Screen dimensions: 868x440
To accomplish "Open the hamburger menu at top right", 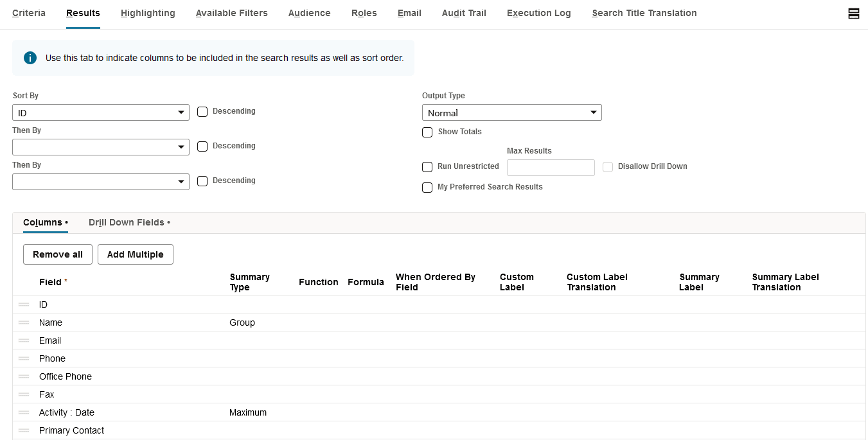I will 853,13.
